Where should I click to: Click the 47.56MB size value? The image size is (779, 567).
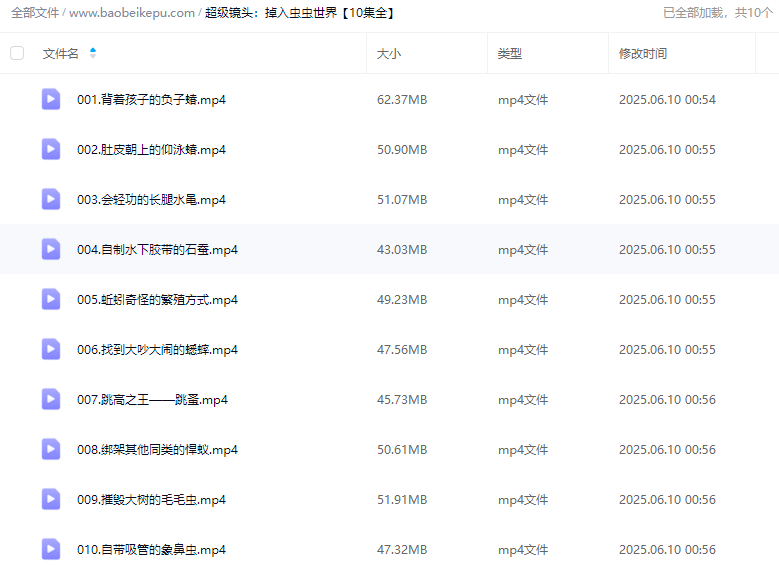pyautogui.click(x=402, y=350)
